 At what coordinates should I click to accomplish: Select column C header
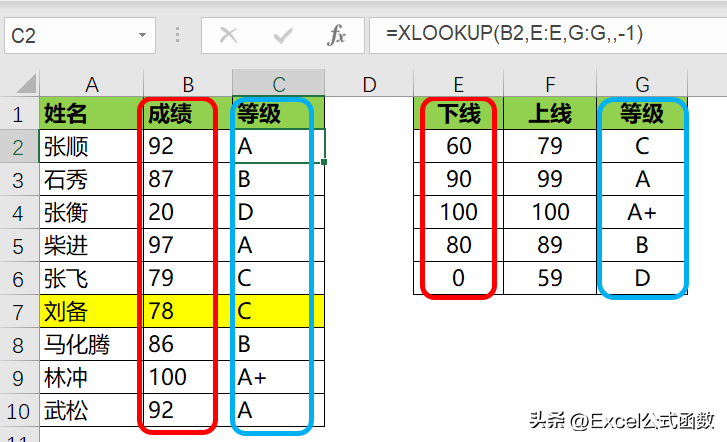[278, 83]
